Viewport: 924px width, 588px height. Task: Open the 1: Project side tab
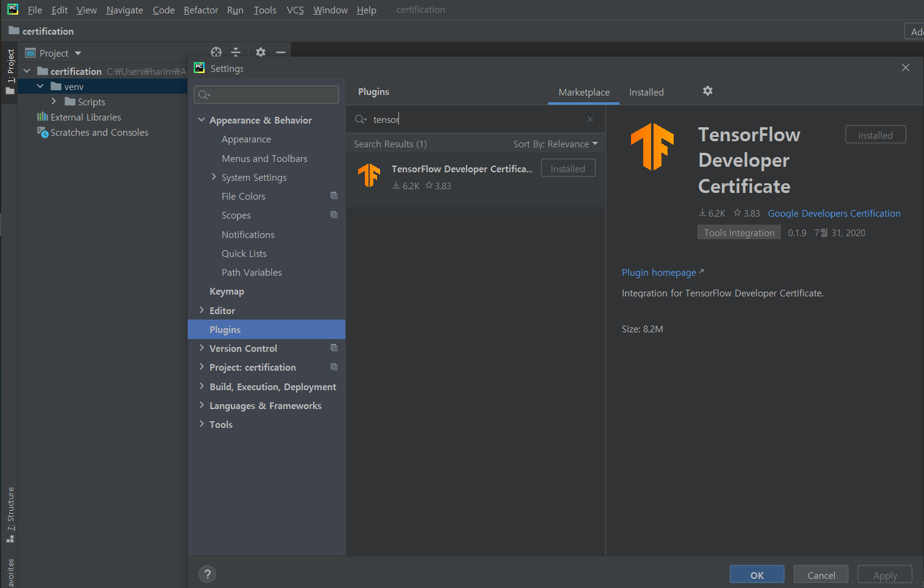[x=10, y=72]
